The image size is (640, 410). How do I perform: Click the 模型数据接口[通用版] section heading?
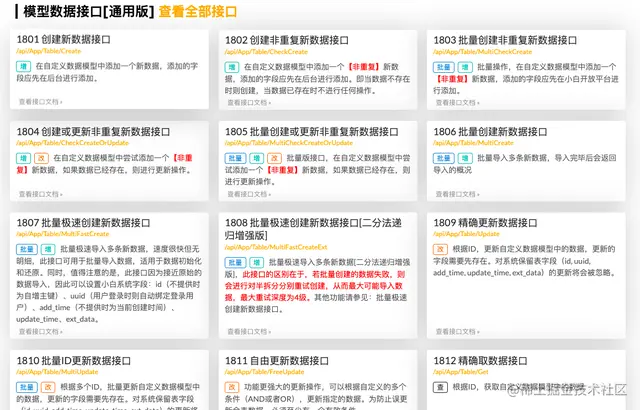tap(88, 11)
